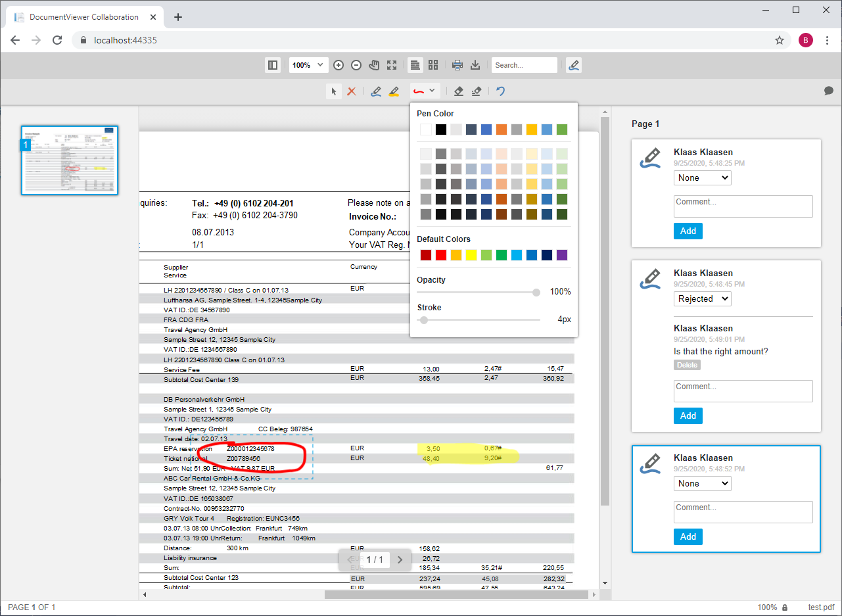Click the zoom out minus icon
Viewport: 842px width, 616px height.
pos(356,65)
